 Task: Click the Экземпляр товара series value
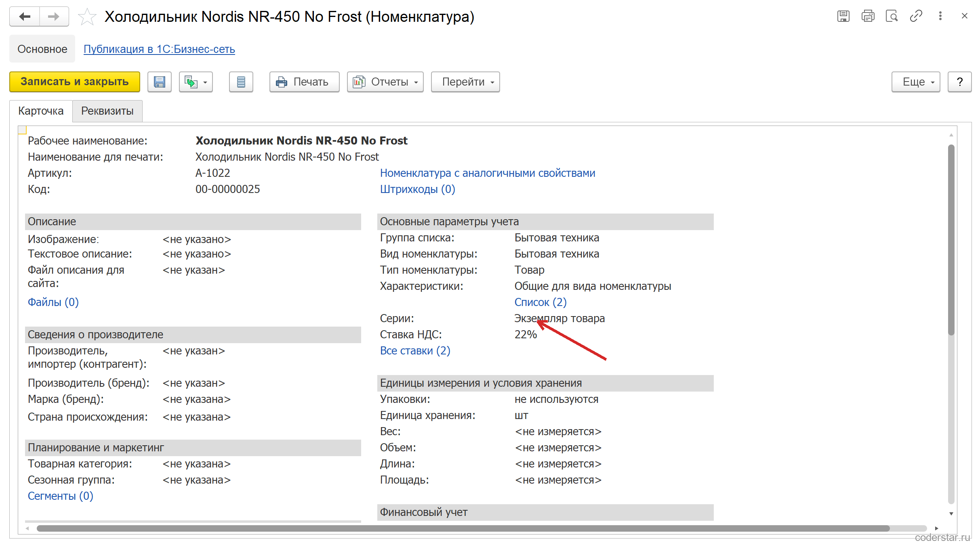559,319
